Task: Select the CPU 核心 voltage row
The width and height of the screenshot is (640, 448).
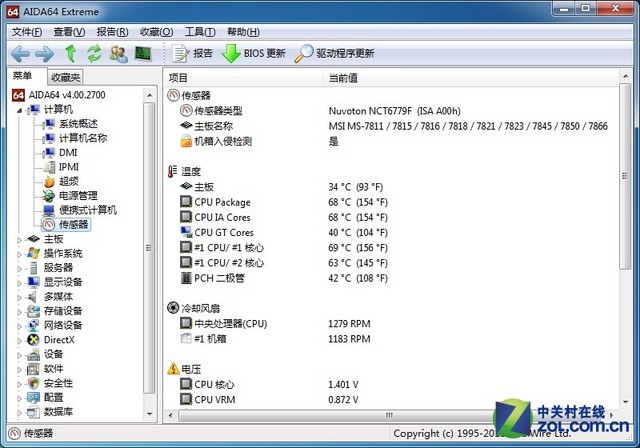Action: [392, 384]
